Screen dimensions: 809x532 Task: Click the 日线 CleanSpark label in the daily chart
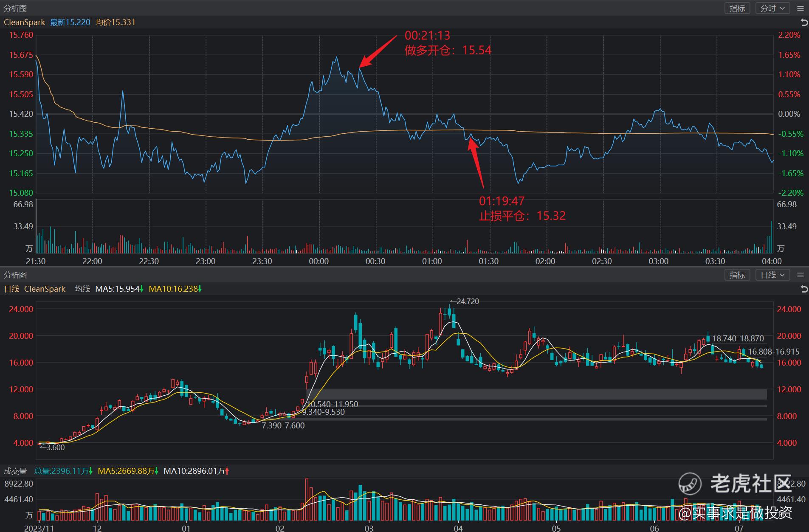click(35, 289)
